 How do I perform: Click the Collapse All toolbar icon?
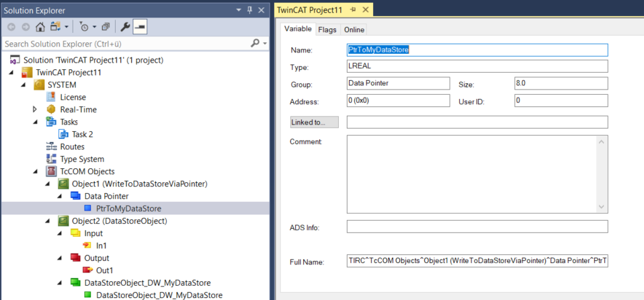point(106,27)
